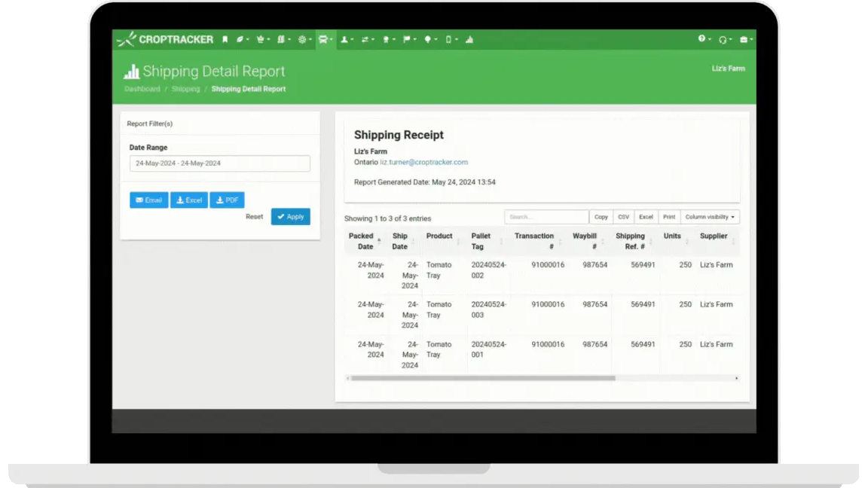Go to Shipping via breadcrumb
Screen dimensions: 868x488
[x=185, y=89]
